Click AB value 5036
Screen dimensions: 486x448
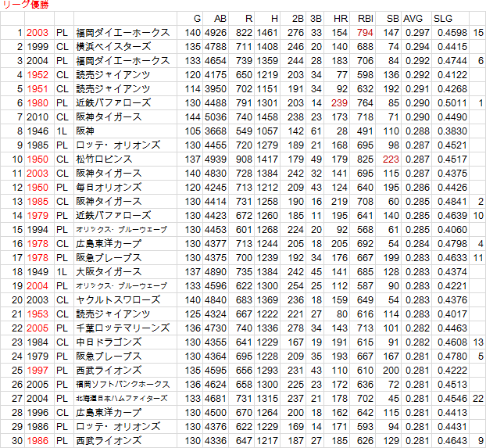[216, 117]
